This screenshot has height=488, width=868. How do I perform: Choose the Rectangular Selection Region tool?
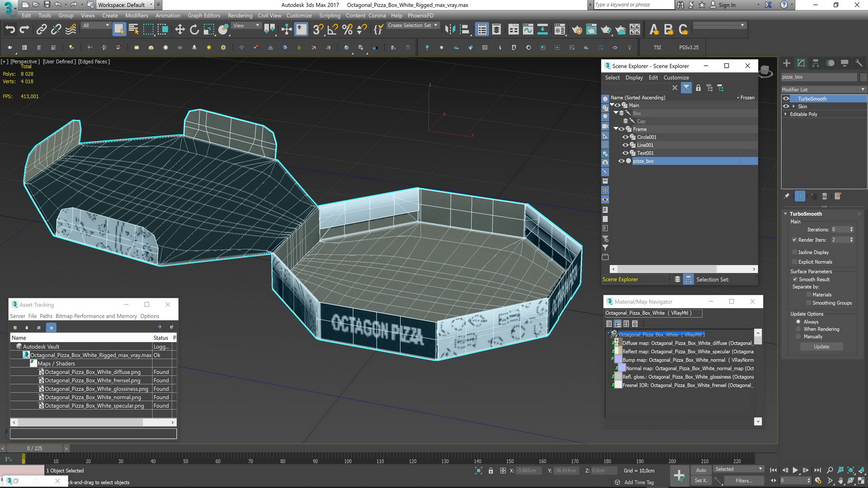148,29
